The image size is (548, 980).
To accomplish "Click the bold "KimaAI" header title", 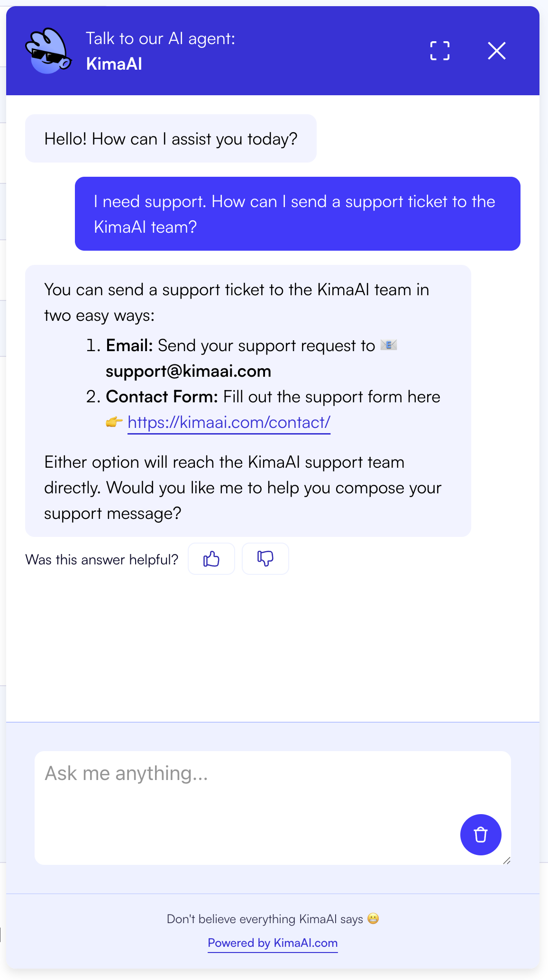I will pos(114,64).
